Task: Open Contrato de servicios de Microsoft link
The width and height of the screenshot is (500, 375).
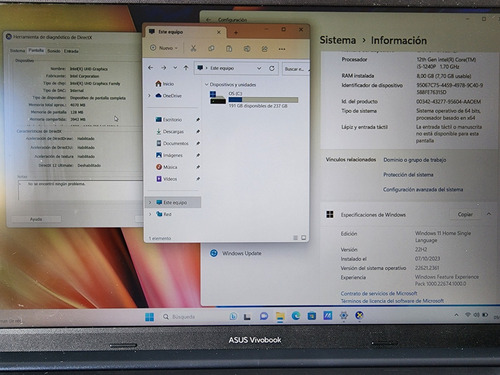Action: pyautogui.click(x=379, y=293)
